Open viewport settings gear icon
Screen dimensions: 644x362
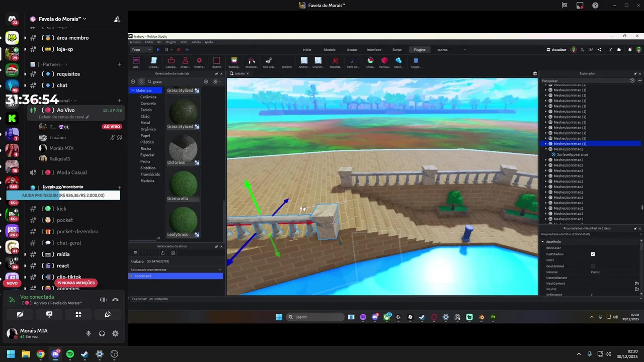[x=535, y=73]
